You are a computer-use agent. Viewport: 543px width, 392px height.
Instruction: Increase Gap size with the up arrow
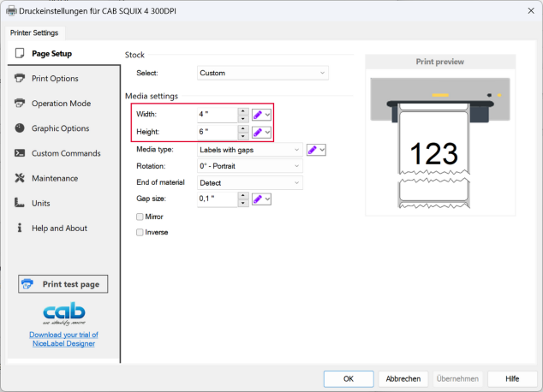pyautogui.click(x=243, y=195)
